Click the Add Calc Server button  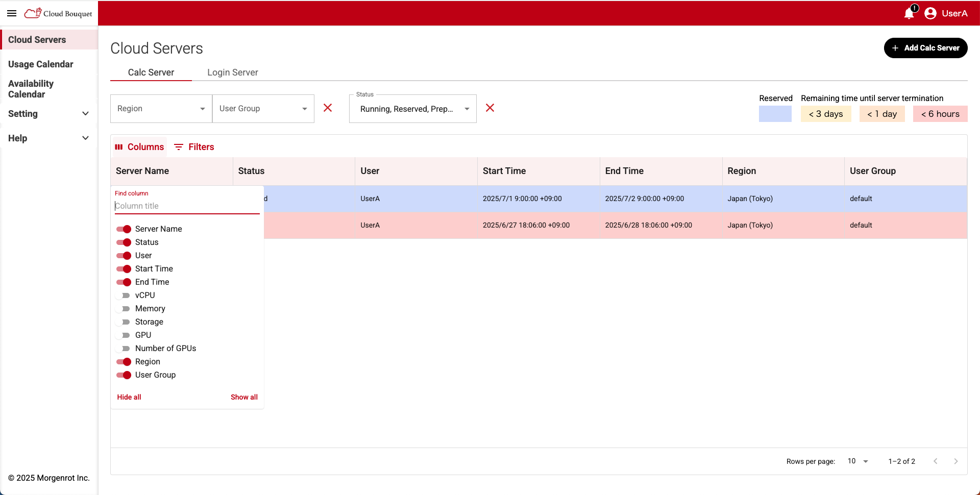(925, 48)
